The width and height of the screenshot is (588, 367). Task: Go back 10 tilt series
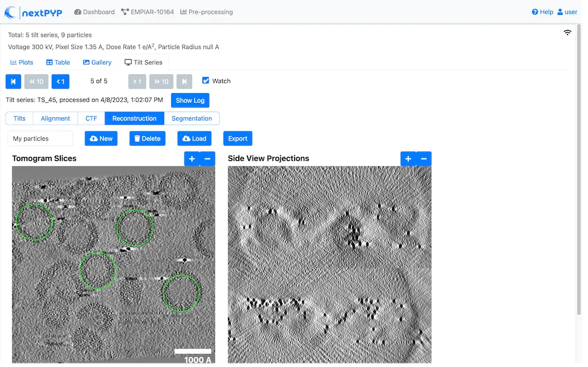pyautogui.click(x=37, y=82)
